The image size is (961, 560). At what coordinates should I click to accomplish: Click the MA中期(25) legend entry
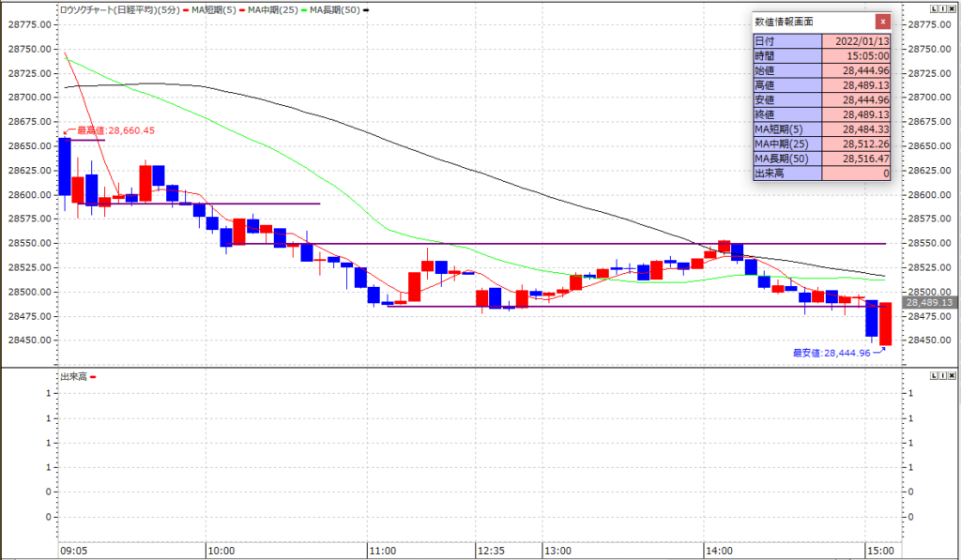click(x=275, y=8)
